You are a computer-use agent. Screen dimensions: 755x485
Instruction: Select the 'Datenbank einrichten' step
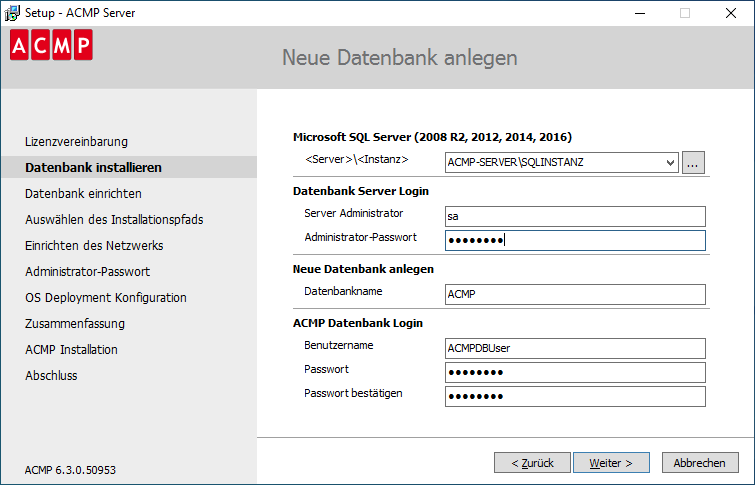coord(83,194)
